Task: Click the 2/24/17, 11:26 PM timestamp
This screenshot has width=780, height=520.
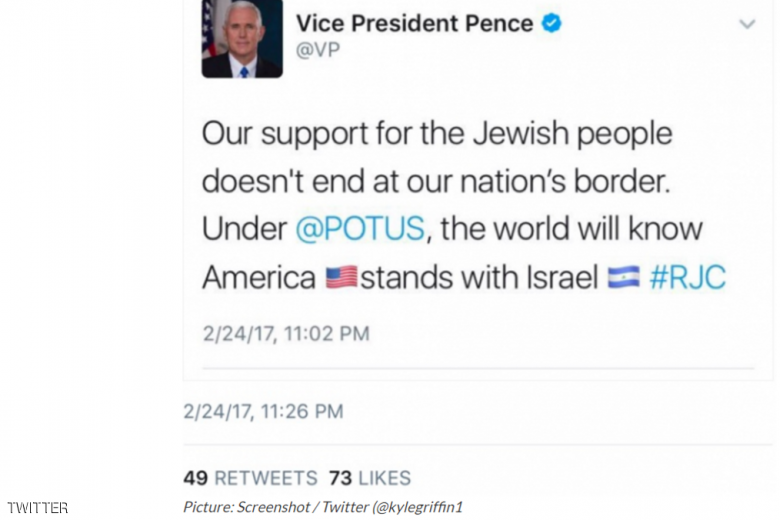Action: click(x=263, y=411)
